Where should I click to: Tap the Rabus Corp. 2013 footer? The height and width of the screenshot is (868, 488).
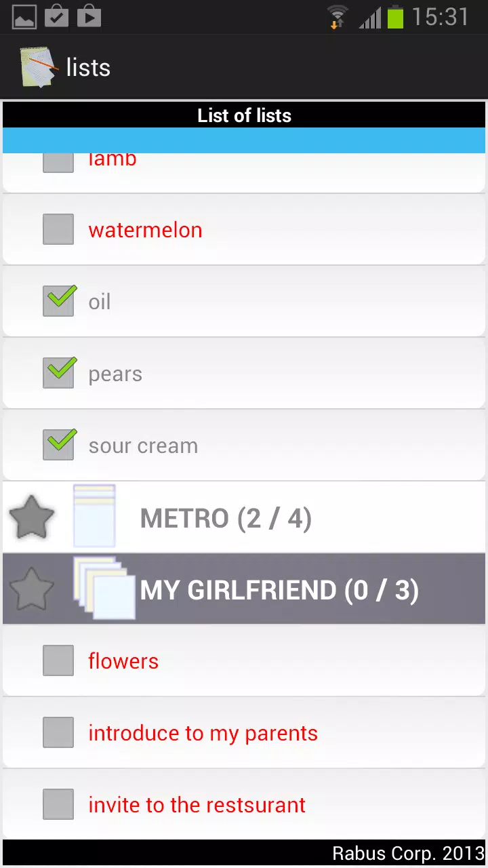(408, 853)
